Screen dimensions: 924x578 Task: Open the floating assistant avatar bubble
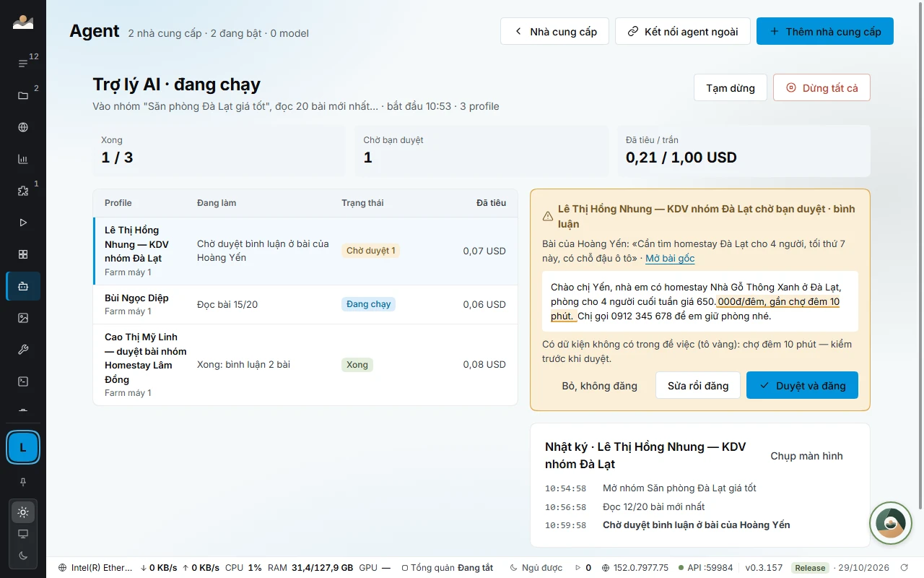click(x=890, y=523)
